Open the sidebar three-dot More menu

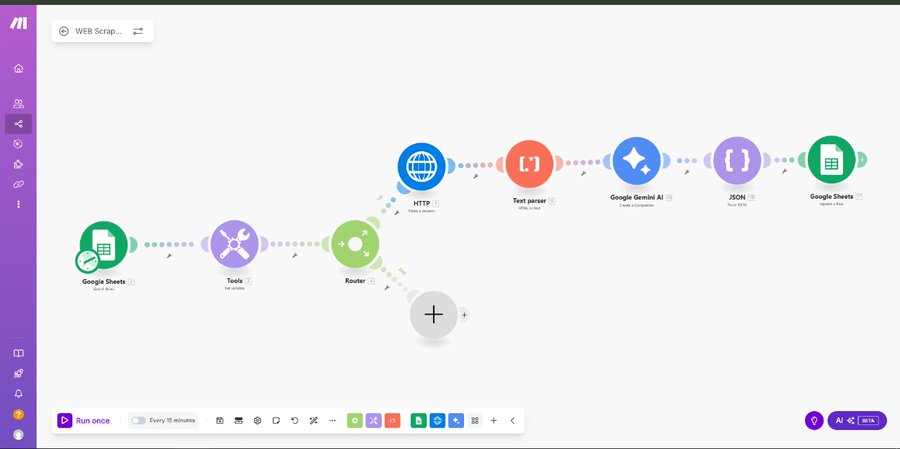click(18, 204)
